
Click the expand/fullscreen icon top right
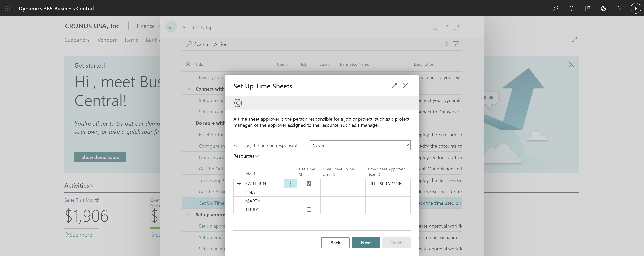[393, 85]
